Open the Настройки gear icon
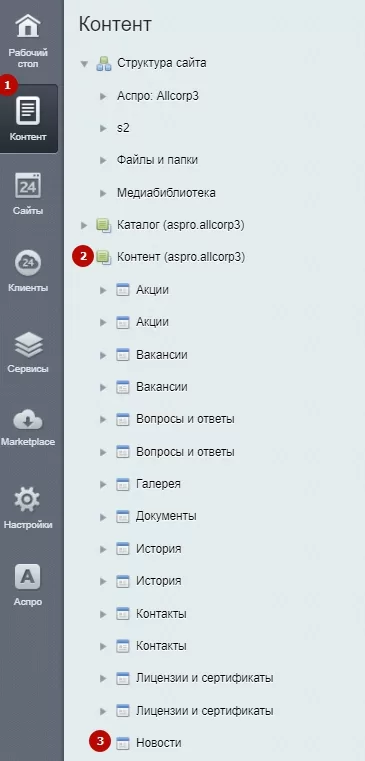Image resolution: width=365 pixels, height=761 pixels. [27, 501]
